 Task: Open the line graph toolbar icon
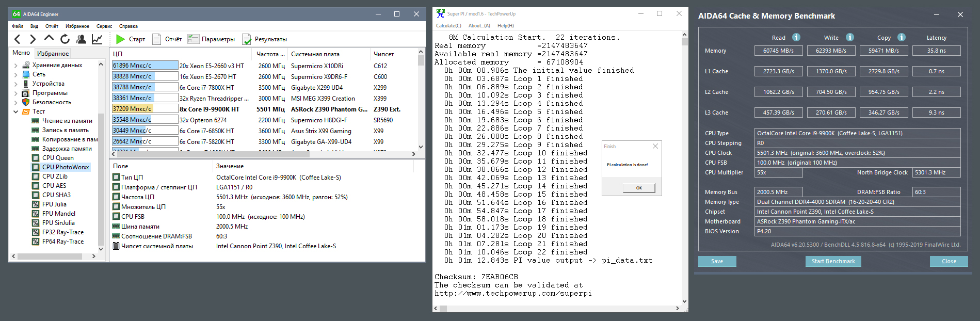pyautogui.click(x=97, y=39)
